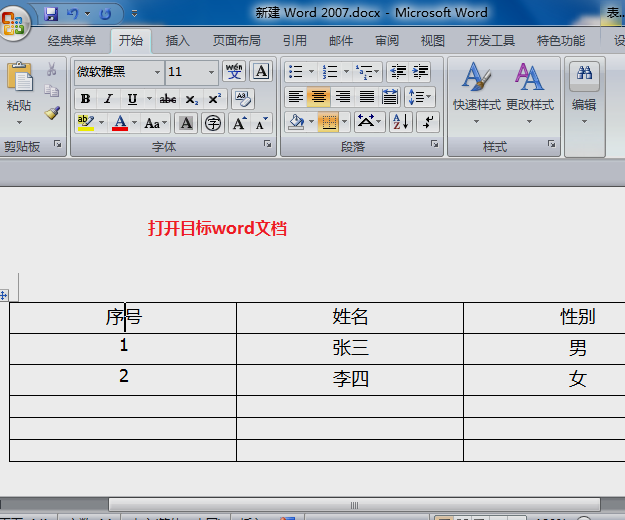The height and width of the screenshot is (520, 625).
Task: Click table cell containing 张三
Action: tap(350, 349)
